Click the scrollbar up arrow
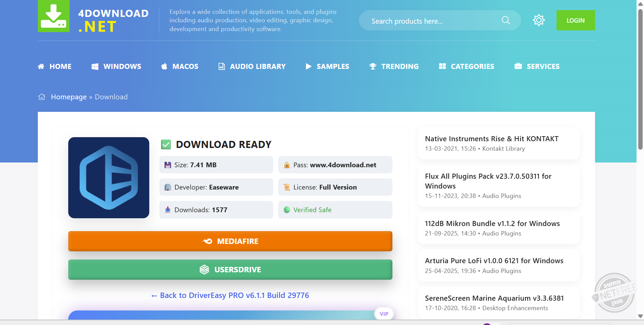The width and height of the screenshot is (644, 325). pos(640,4)
